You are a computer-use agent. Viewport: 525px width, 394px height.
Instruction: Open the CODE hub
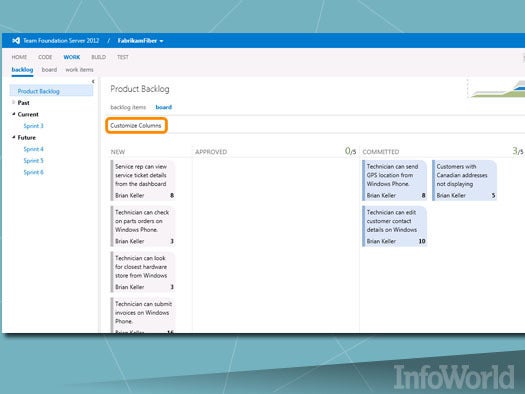[x=45, y=57]
